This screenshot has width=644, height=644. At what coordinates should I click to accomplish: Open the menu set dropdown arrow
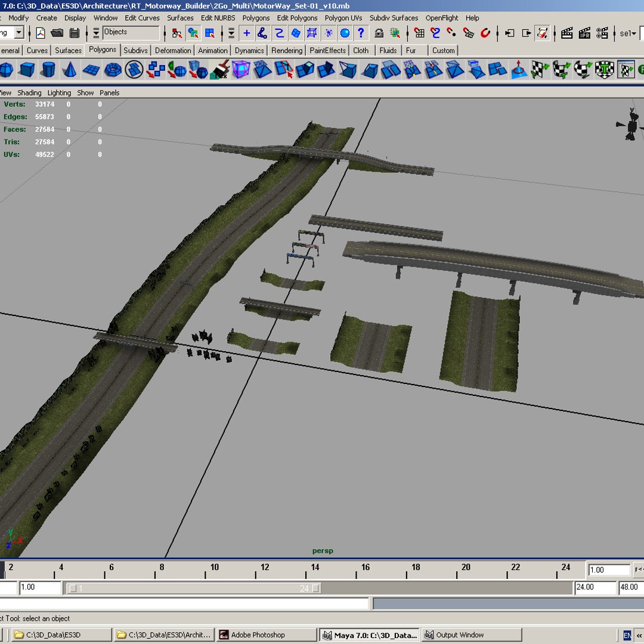(x=19, y=32)
